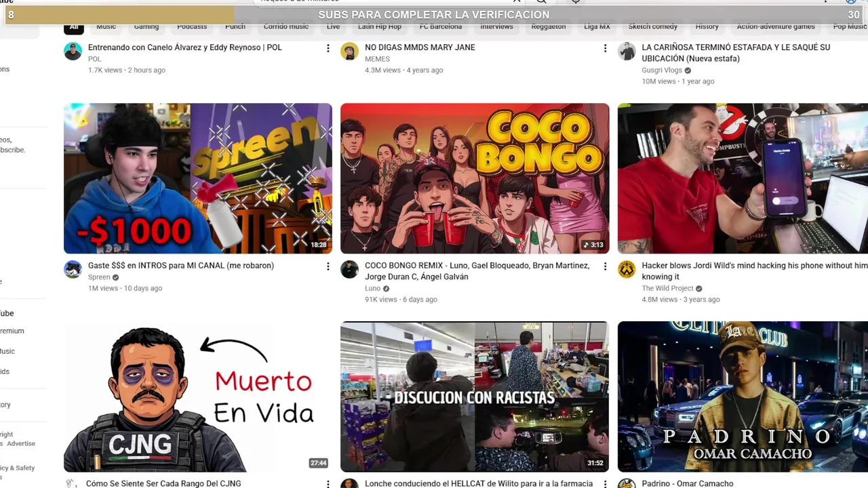Open video title COCO BONGO REMIX - Luno, Gael Bloqueado, Bryan Martinez
868x488 pixels.
[x=477, y=271]
